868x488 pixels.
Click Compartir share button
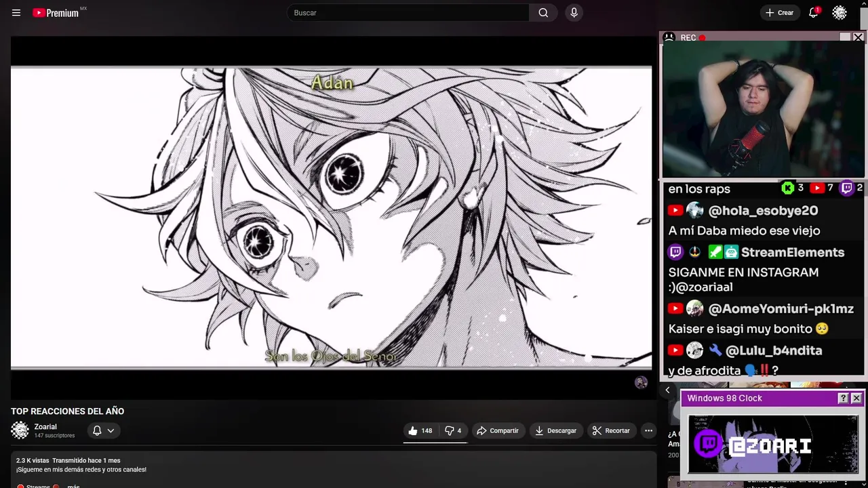click(498, 430)
